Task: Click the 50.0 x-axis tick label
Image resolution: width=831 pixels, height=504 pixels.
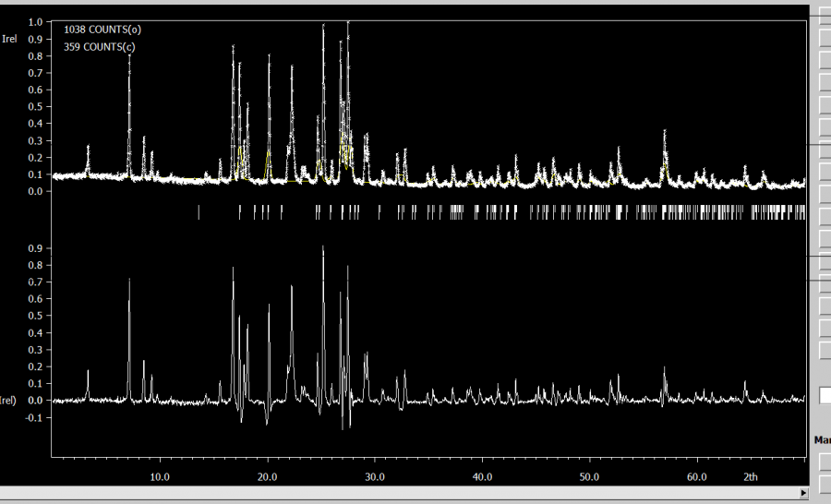Action: 589,477
